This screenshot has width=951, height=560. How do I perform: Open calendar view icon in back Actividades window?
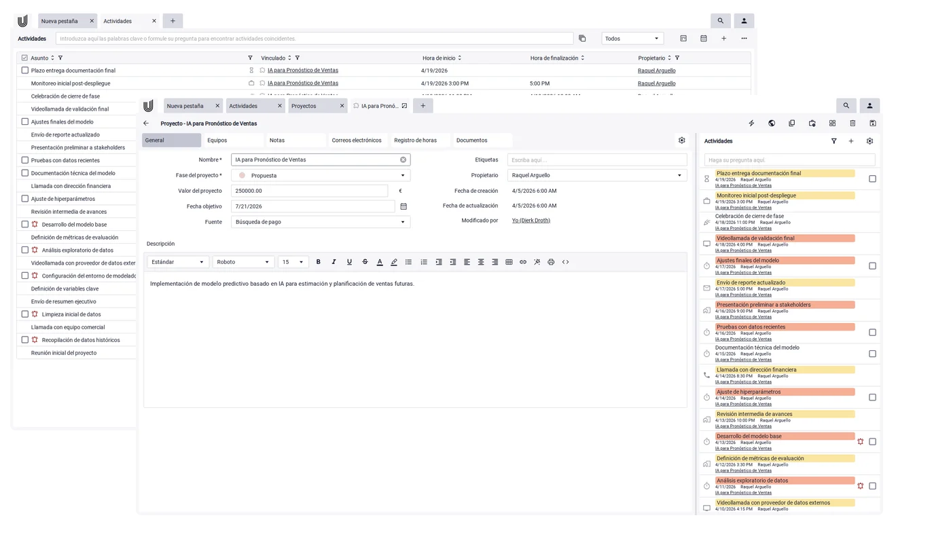point(704,39)
